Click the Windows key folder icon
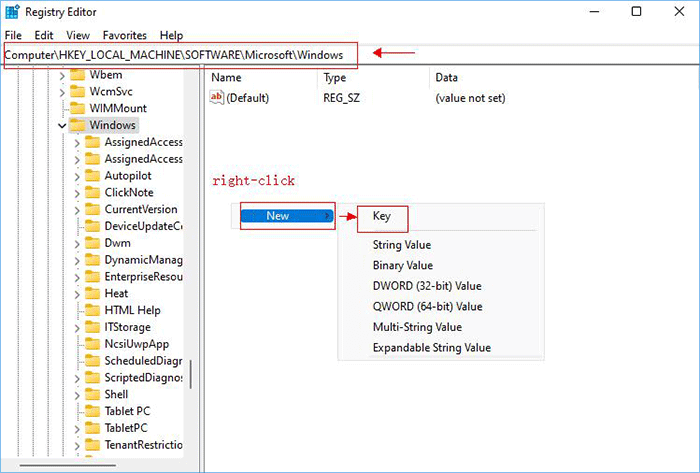 (x=77, y=125)
